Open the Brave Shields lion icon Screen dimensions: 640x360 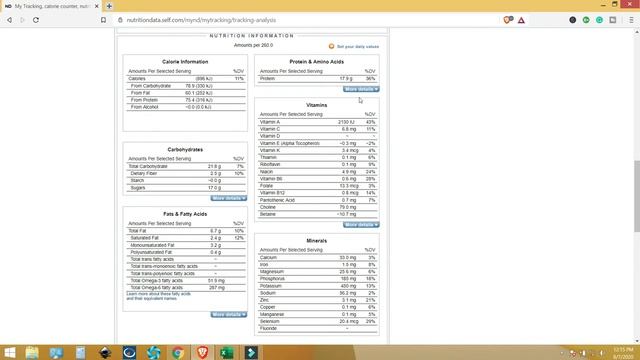point(508,20)
